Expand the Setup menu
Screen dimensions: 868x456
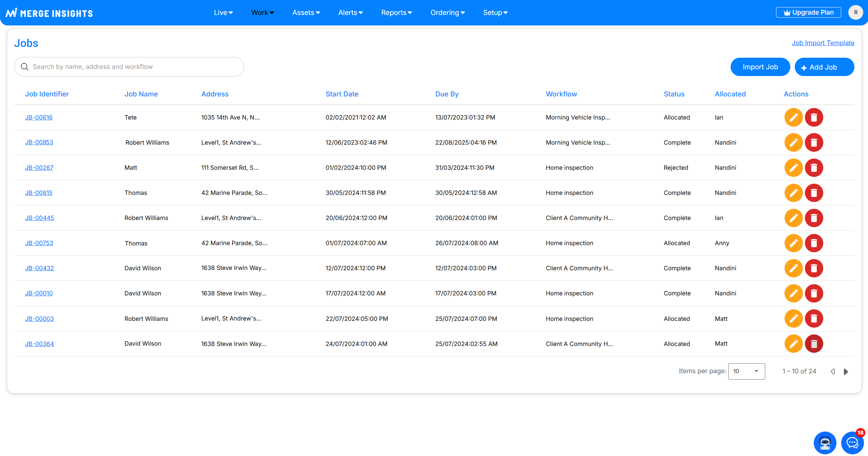click(495, 13)
